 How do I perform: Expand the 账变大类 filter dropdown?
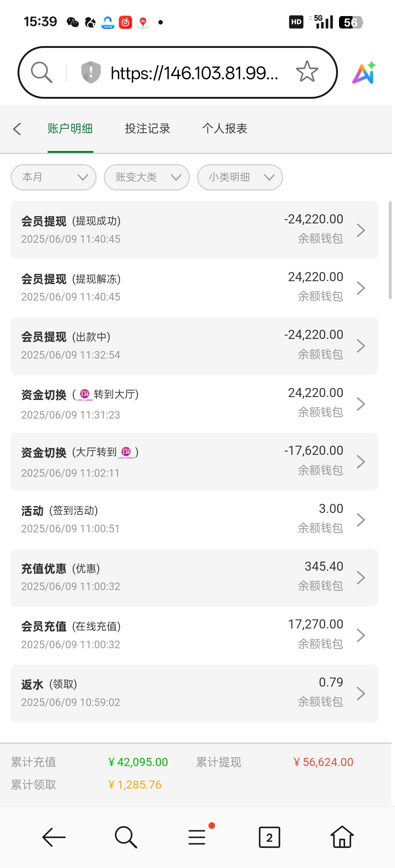(147, 177)
